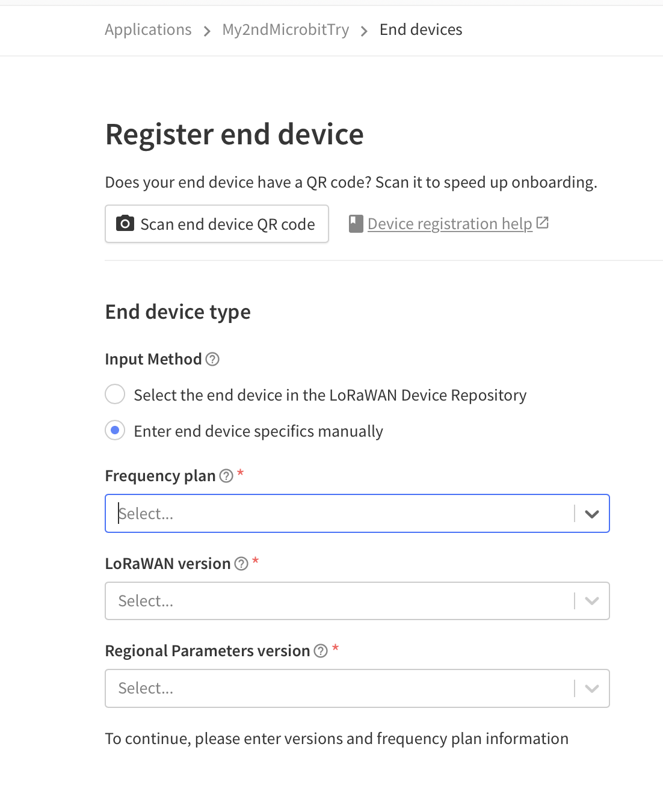The width and height of the screenshot is (663, 812).
Task: Open the Frequency plan help question icon
Action: click(x=226, y=476)
